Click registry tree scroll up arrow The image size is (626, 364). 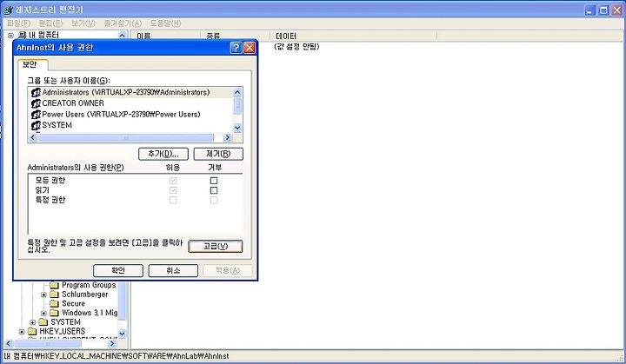point(123,35)
